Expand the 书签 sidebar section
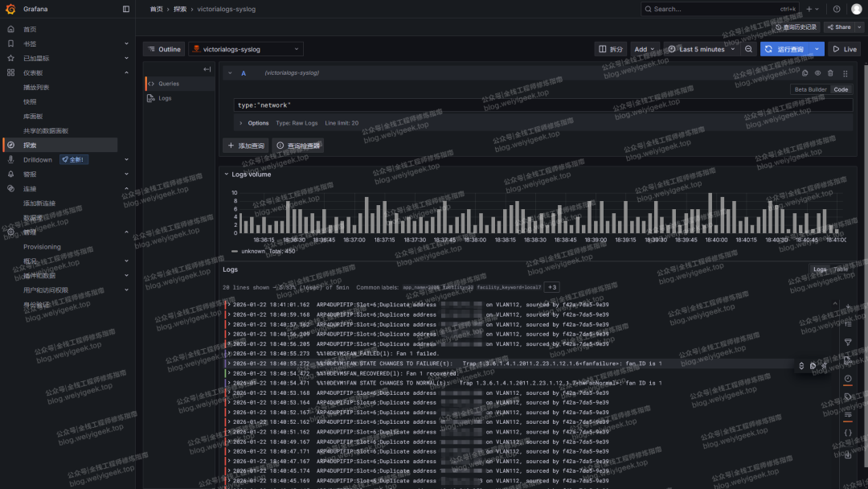 point(126,43)
